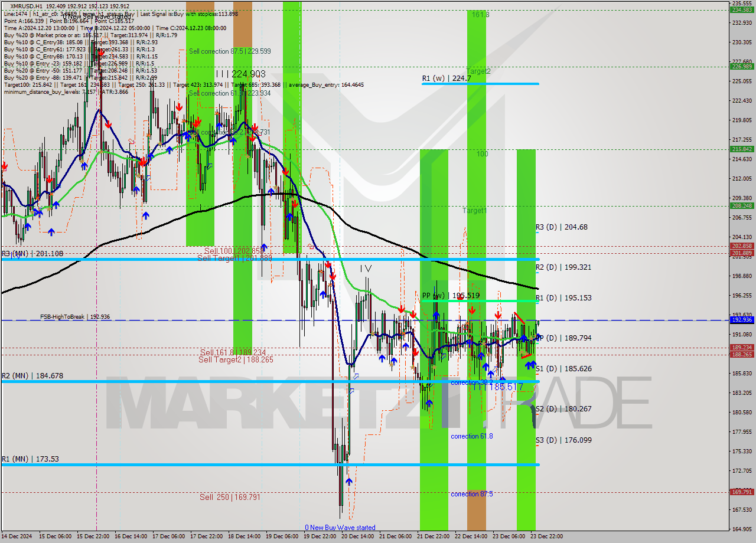Click the 185.517 price label
The height and width of the screenshot is (543, 756).
(x=506, y=387)
